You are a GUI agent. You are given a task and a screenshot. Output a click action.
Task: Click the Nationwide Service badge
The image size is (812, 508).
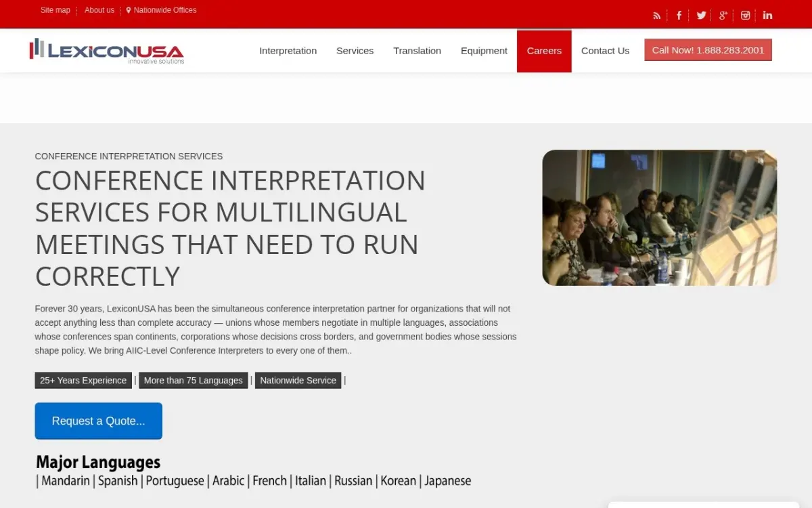pos(298,381)
